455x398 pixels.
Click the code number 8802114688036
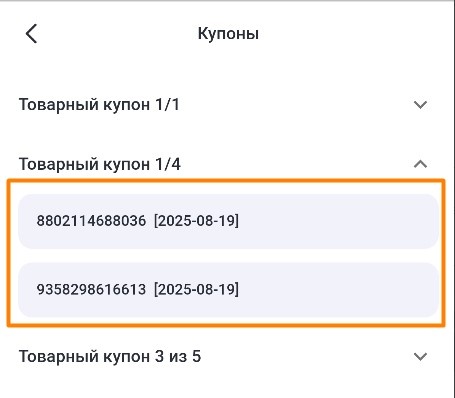point(91,221)
